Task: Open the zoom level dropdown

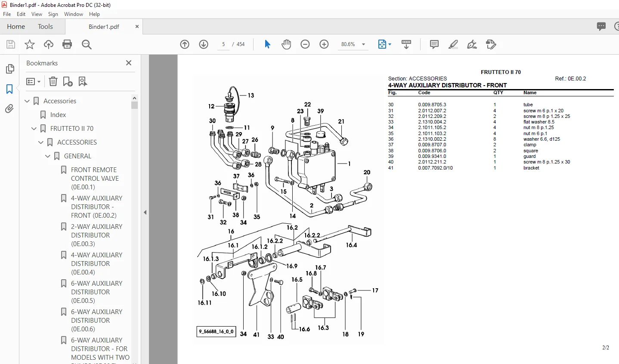Action: (363, 44)
